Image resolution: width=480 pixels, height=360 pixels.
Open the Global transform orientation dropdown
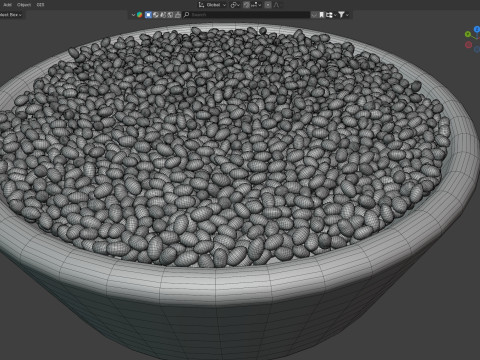pos(212,5)
